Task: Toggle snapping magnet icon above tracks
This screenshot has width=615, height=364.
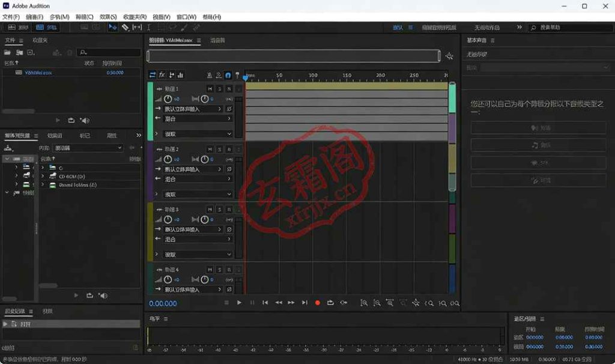Action: coord(228,75)
